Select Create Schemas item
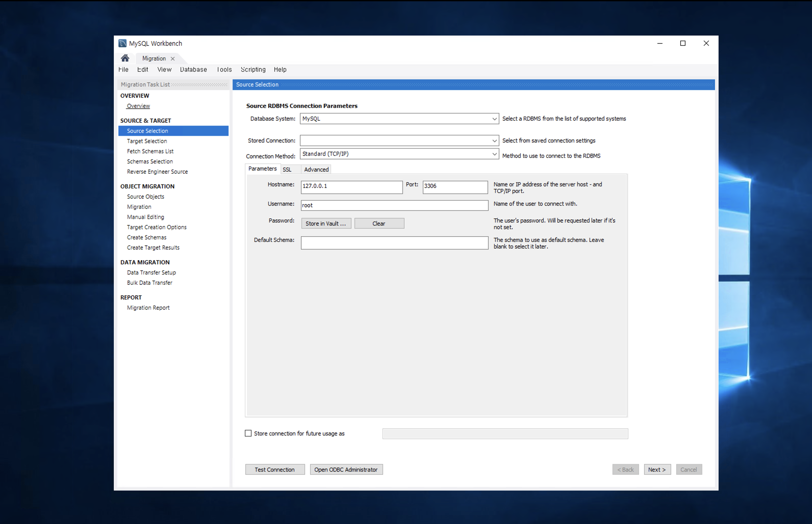This screenshot has height=524, width=812. pos(147,238)
